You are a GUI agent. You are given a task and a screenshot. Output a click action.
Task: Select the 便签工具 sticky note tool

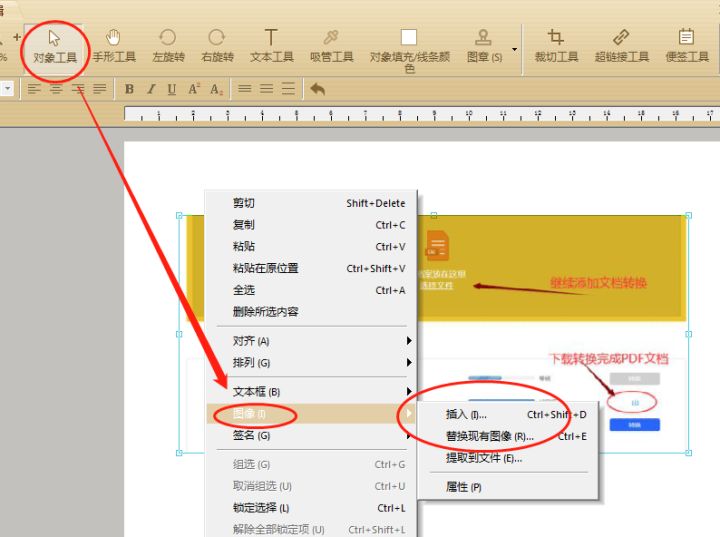pos(686,46)
